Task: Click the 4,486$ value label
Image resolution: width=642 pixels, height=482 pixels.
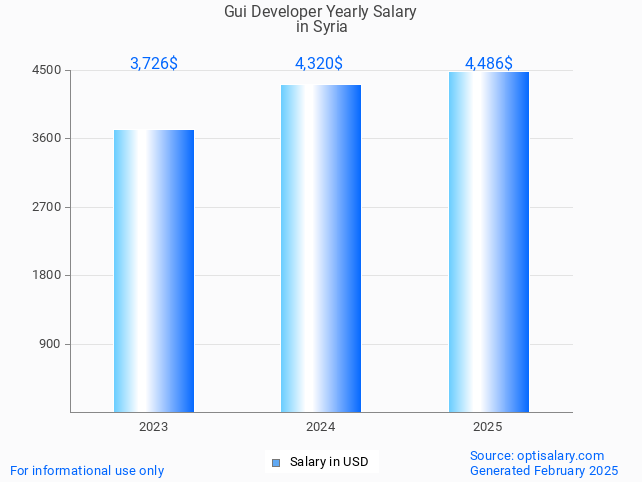Action: pyautogui.click(x=489, y=63)
